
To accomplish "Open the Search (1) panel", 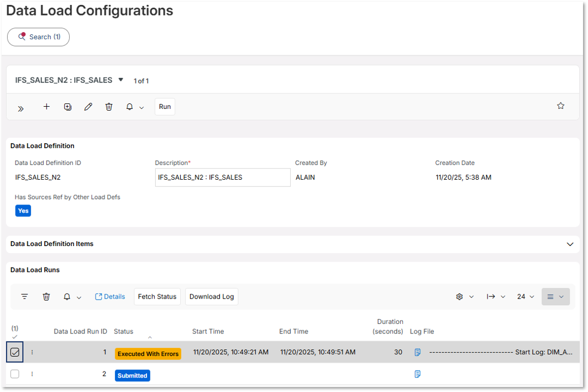I will 38,36.
